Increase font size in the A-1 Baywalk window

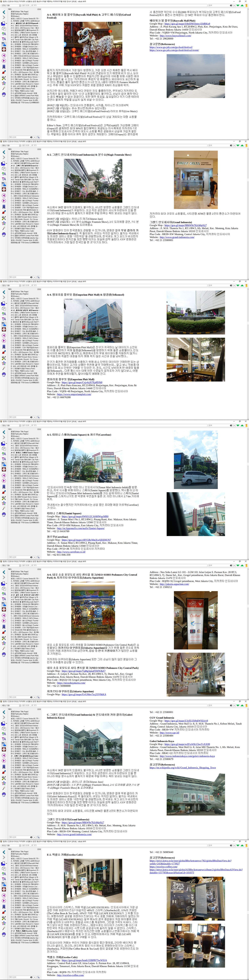[4, 33]
